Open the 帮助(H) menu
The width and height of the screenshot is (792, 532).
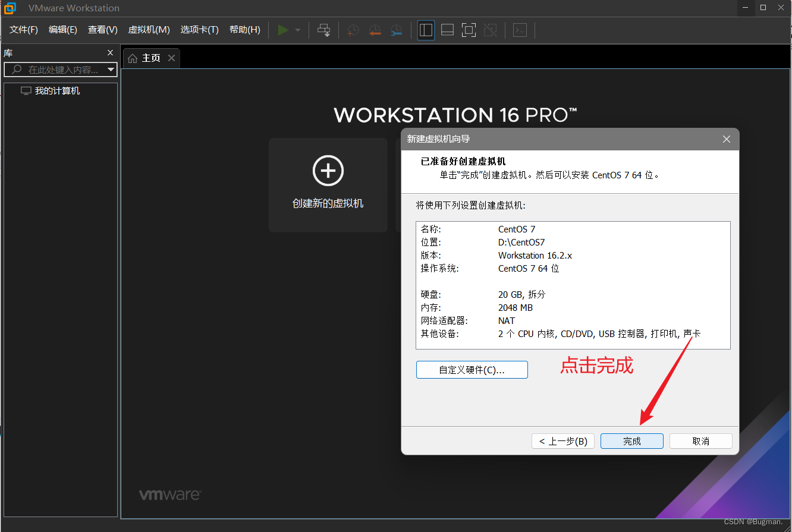point(245,30)
